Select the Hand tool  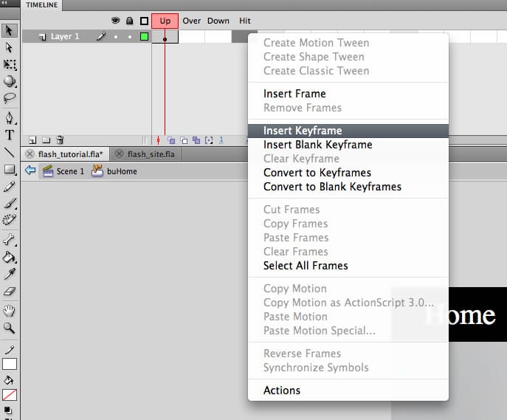pos(10,311)
